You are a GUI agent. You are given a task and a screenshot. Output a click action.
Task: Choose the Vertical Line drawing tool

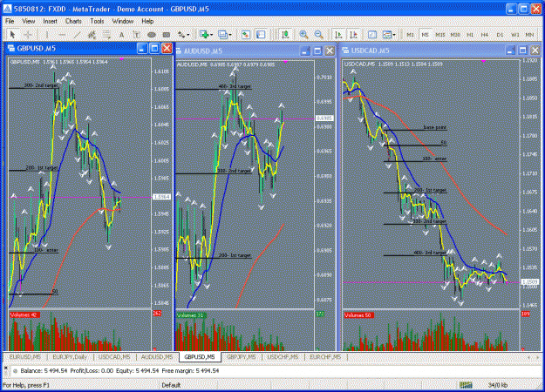tap(47, 34)
